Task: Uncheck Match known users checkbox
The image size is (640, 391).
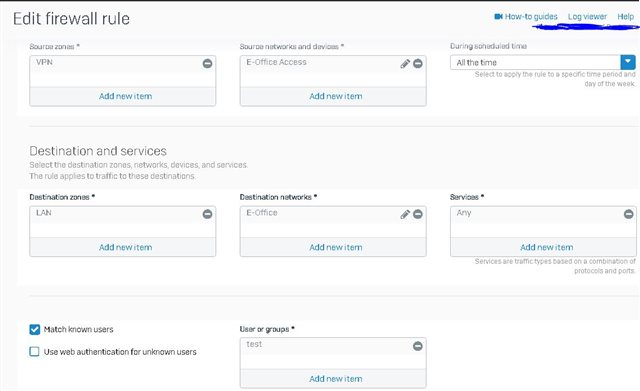Action: click(35, 329)
